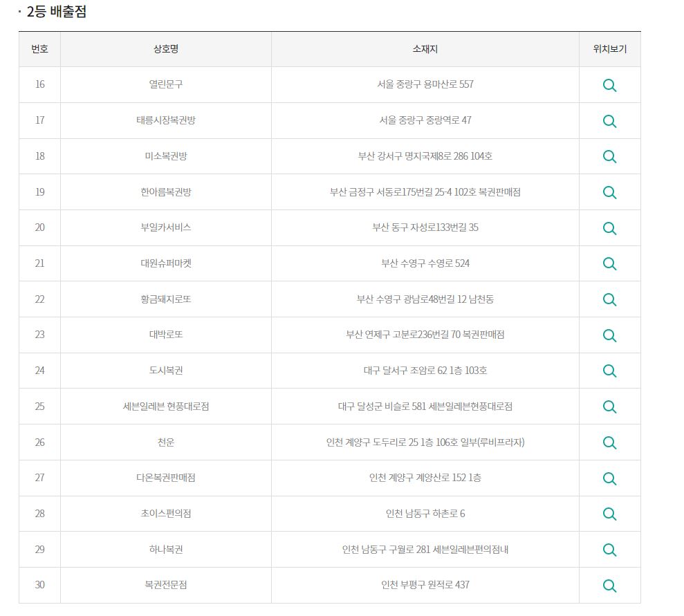Select store name 하나복권
This screenshot has height=616, width=684.
pyautogui.click(x=166, y=550)
